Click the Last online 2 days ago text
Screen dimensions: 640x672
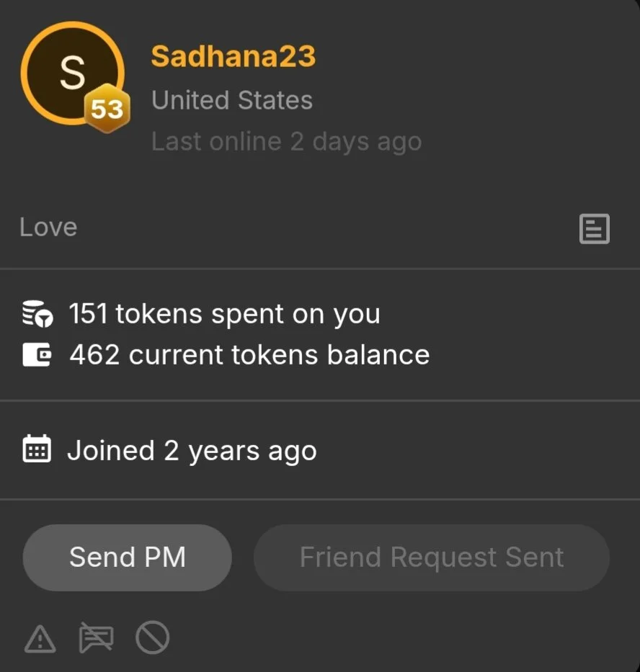tap(286, 141)
